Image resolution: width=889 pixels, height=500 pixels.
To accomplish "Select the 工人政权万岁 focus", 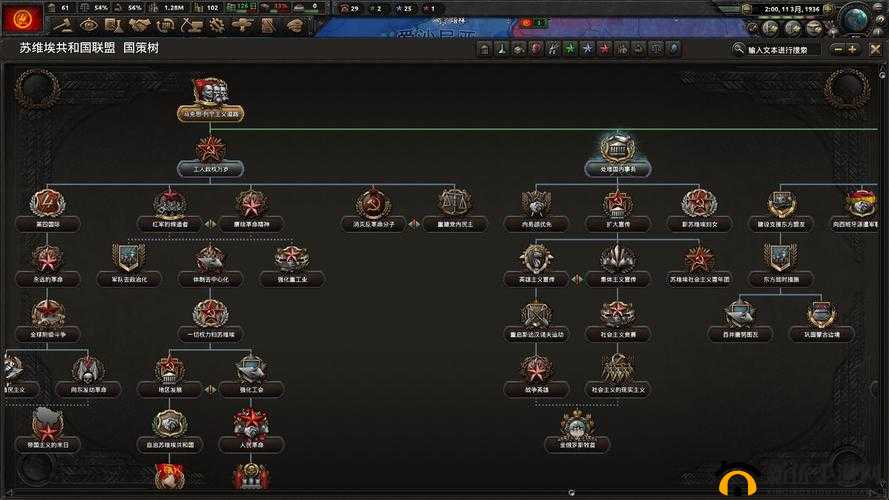I will (x=210, y=155).
